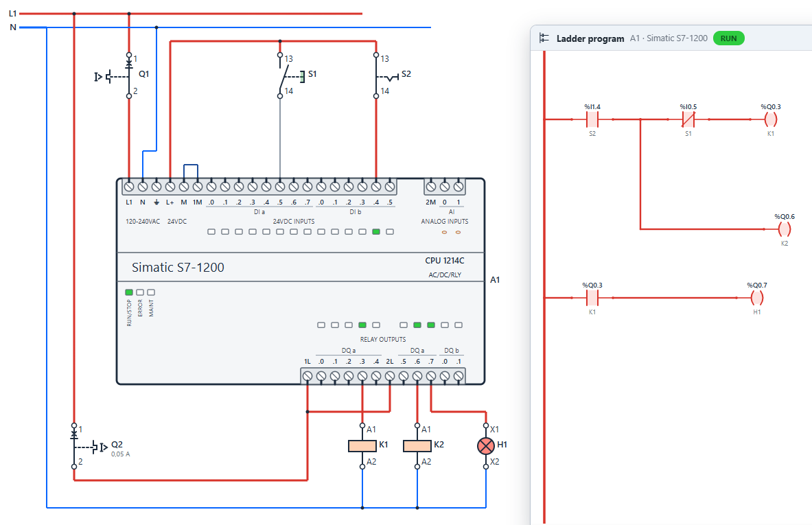Click the 1M input common terminal

pos(197,187)
